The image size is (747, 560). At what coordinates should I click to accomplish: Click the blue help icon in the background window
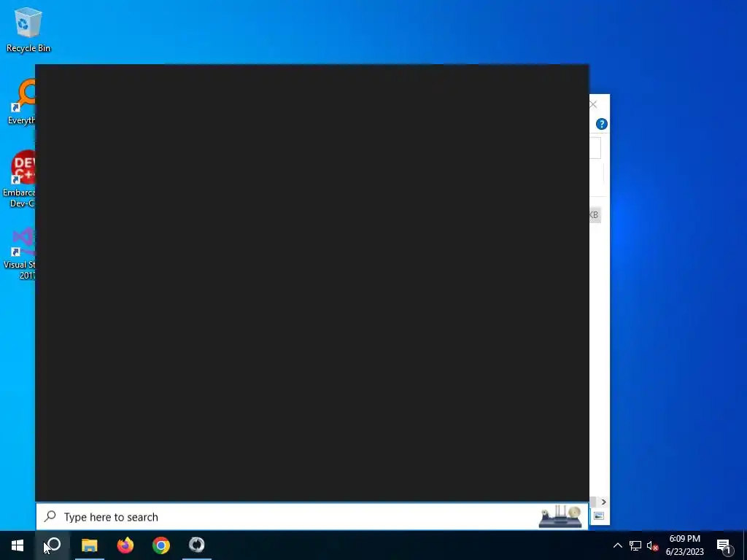[602, 124]
